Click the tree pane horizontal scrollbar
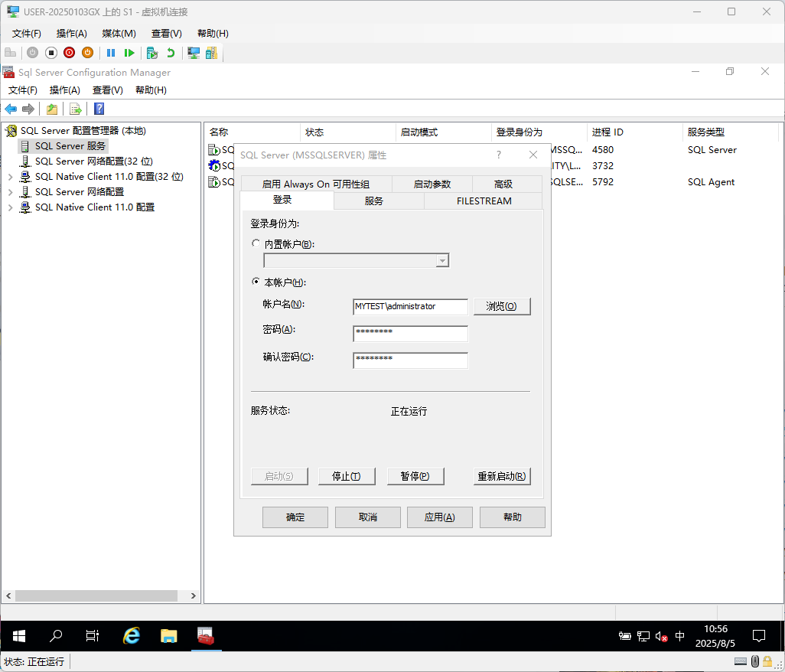 coord(96,596)
